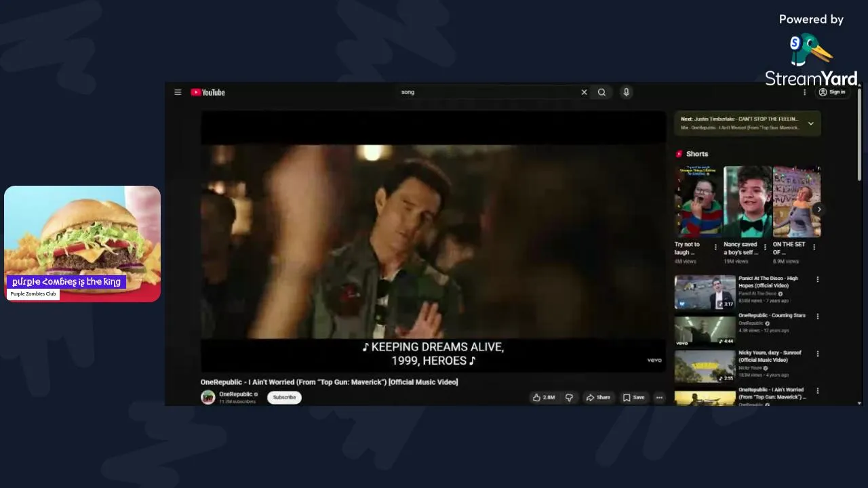Open next video Justin Timberlake CAN'T STOP THE FEELING
The width and height of the screenshot is (868, 488).
point(739,119)
